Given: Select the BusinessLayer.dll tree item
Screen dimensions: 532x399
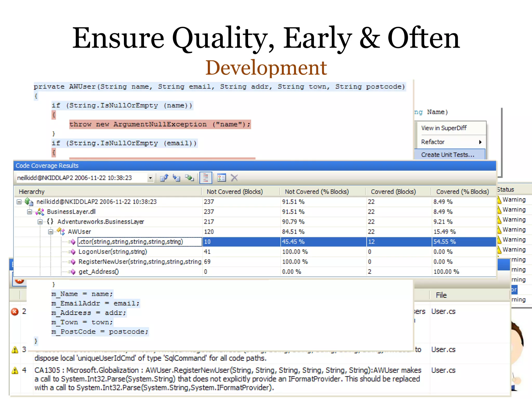Looking at the screenshot, I should pos(71,212).
